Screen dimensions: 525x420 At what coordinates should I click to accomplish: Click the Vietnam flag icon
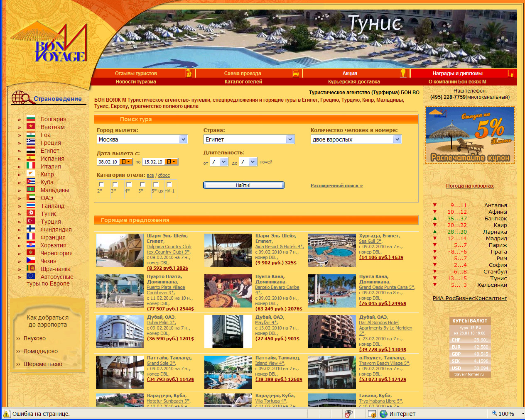click(x=31, y=127)
